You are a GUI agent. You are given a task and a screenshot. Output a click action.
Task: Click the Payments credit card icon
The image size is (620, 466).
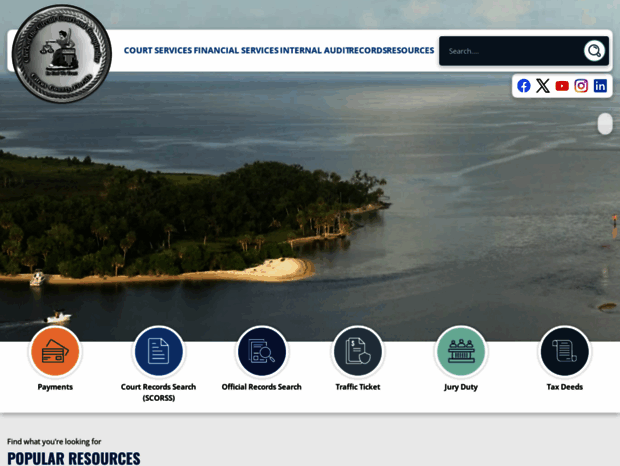click(x=55, y=352)
